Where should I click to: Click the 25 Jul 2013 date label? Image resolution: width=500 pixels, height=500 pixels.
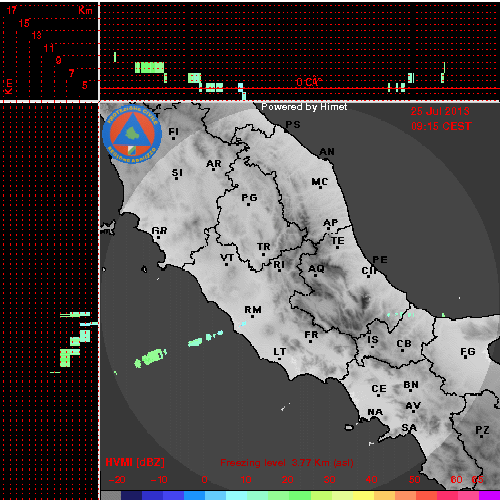440,111
